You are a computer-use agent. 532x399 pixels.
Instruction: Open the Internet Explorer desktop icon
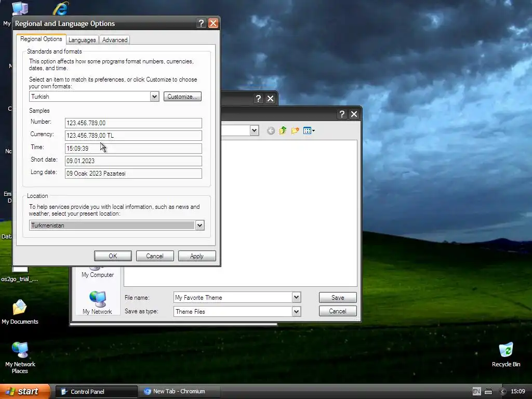point(60,8)
